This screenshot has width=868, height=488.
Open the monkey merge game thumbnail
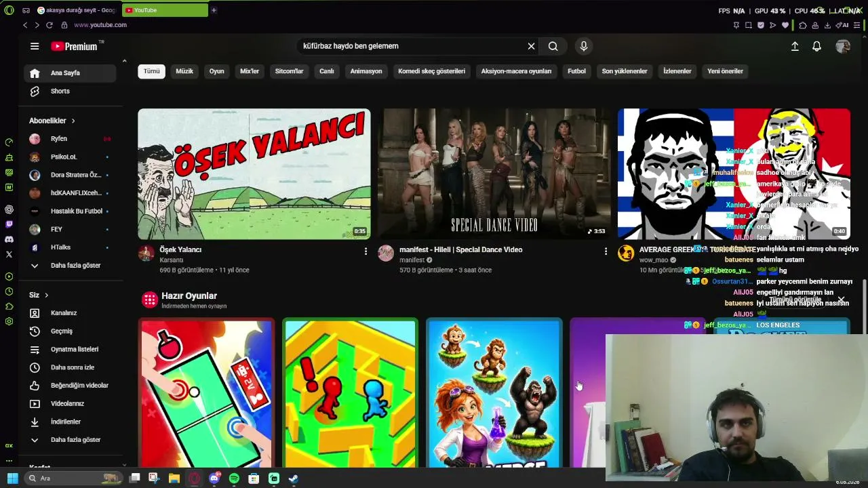click(494, 393)
